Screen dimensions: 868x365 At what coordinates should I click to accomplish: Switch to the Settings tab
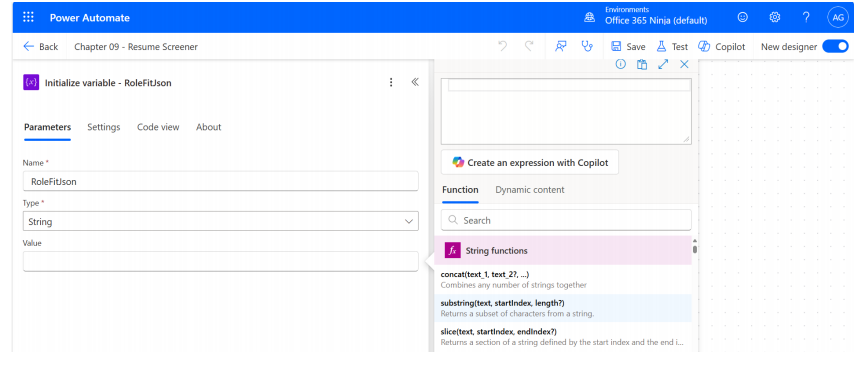[x=104, y=127]
